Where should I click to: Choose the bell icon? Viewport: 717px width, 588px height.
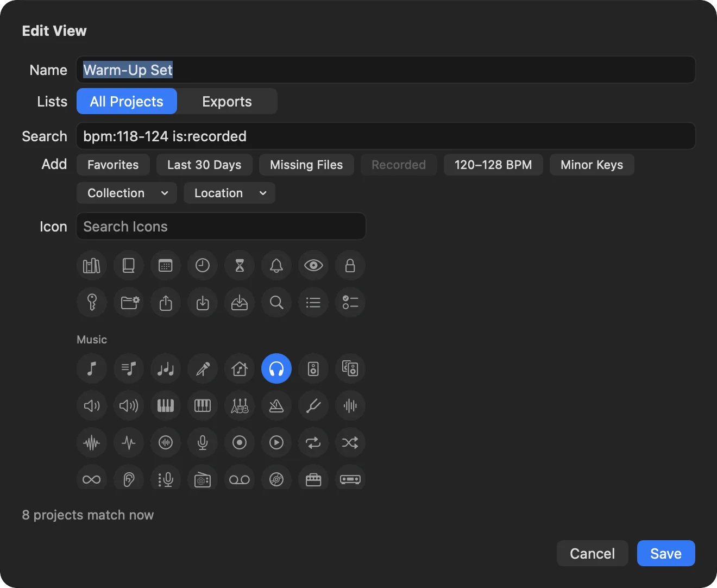coord(276,266)
